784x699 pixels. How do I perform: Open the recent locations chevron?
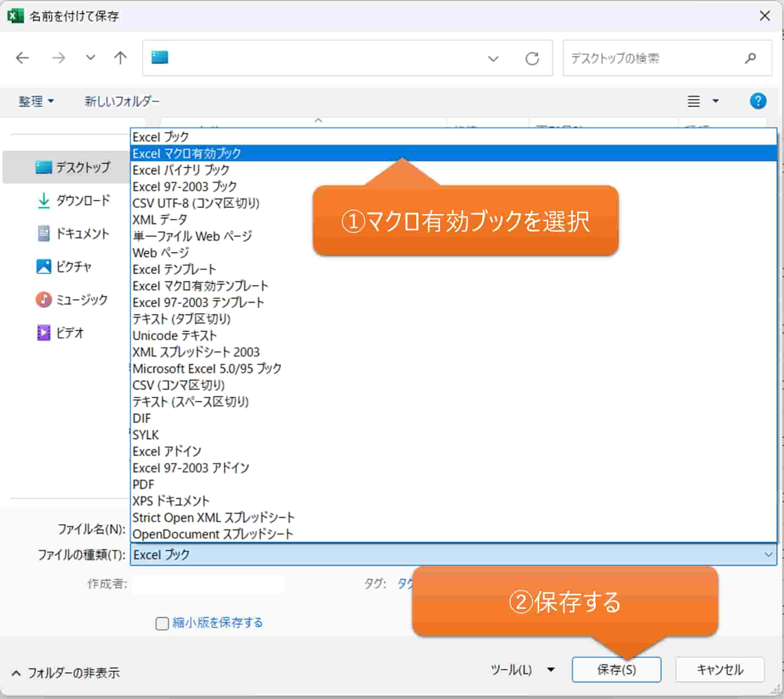[90, 57]
